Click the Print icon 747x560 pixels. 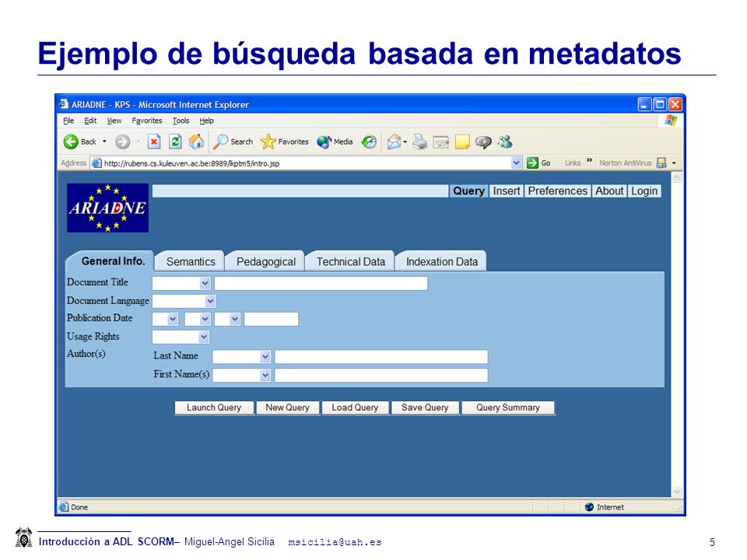click(419, 142)
